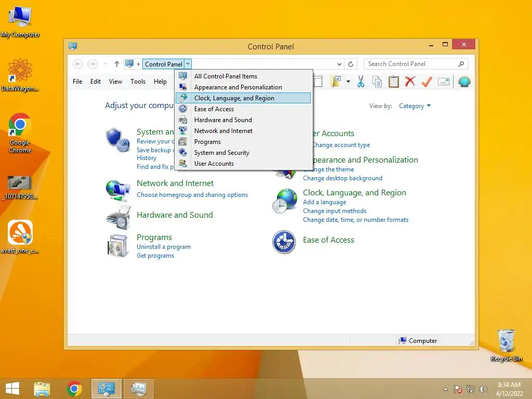This screenshot has height=399, width=532.
Task: Click the Cut scissors toolbar icon
Action: click(361, 82)
